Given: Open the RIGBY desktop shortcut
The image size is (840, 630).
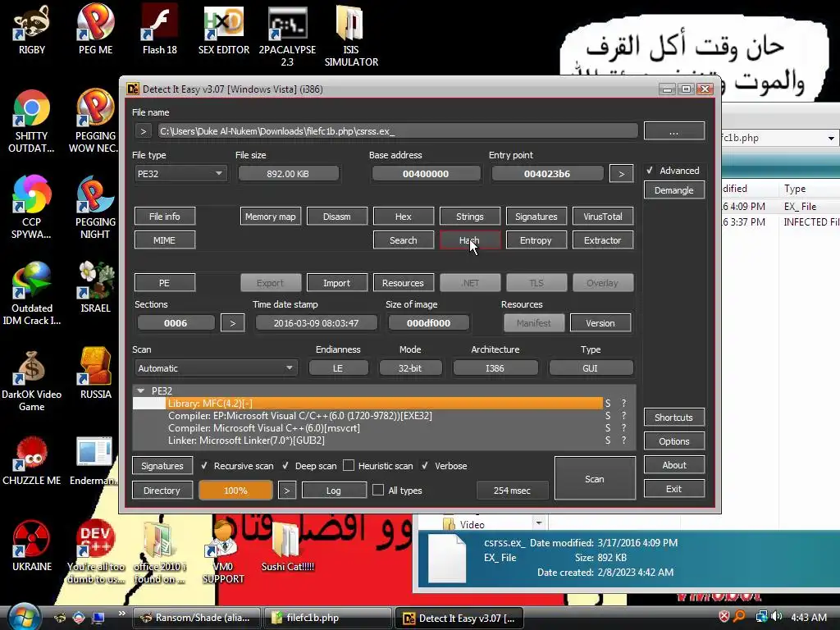Looking at the screenshot, I should click(32, 30).
